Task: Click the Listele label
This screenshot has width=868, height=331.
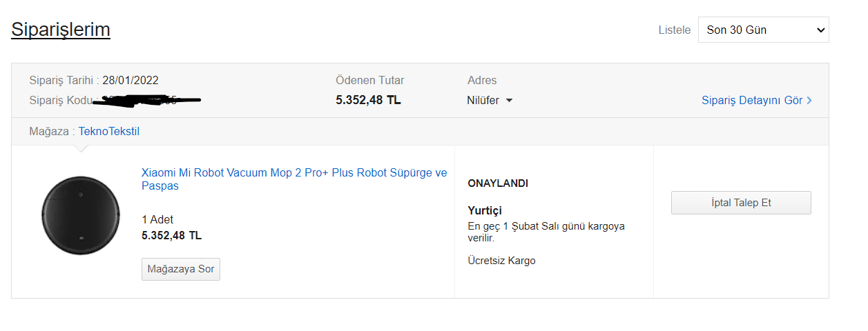Action: 674,30
